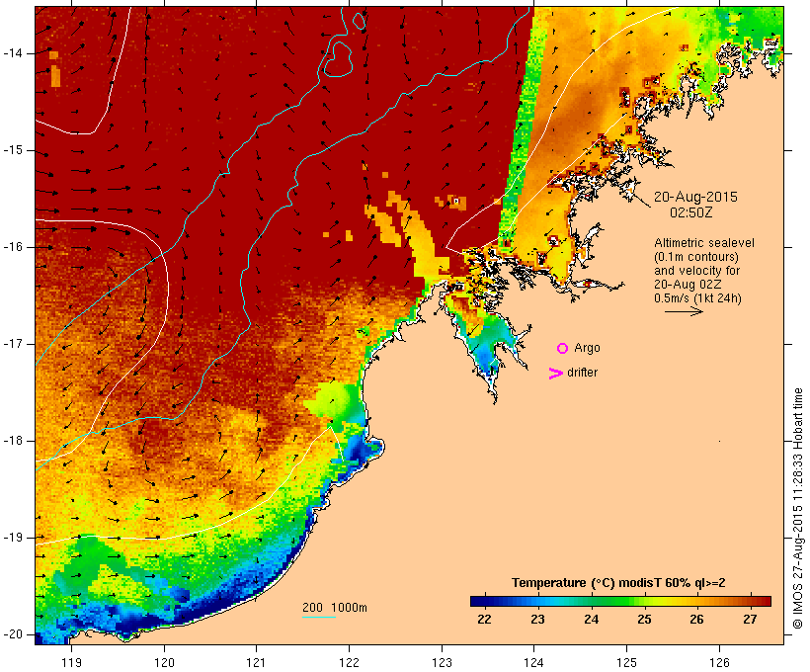Click the longitude axis label 126
810x672 pixels.
pos(719,662)
